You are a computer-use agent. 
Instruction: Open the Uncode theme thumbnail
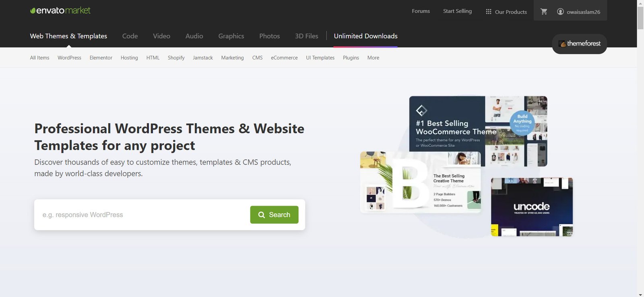coord(532,207)
